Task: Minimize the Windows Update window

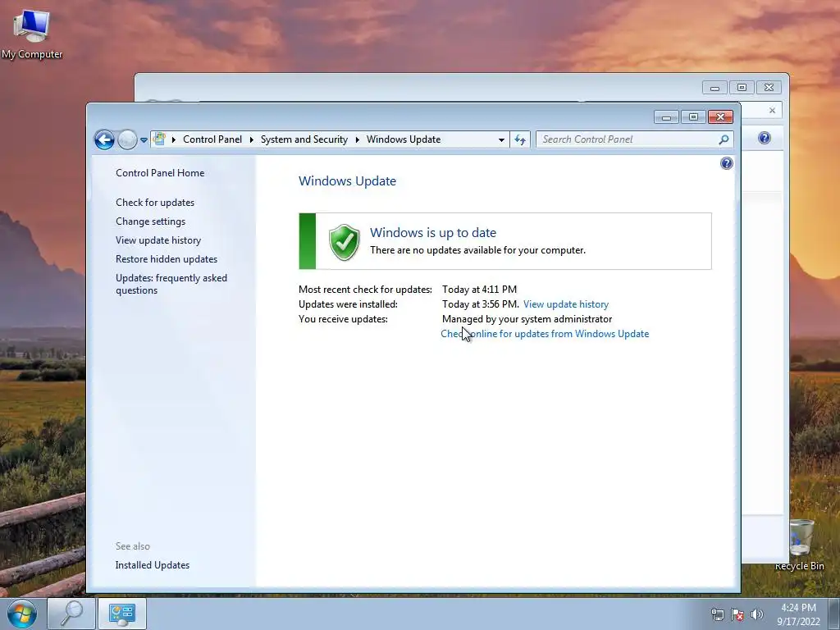Action: pos(666,117)
